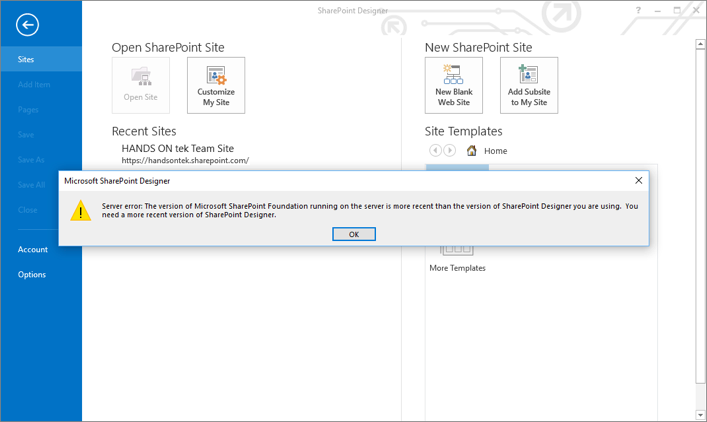Click the Open Site tile

tap(141, 85)
